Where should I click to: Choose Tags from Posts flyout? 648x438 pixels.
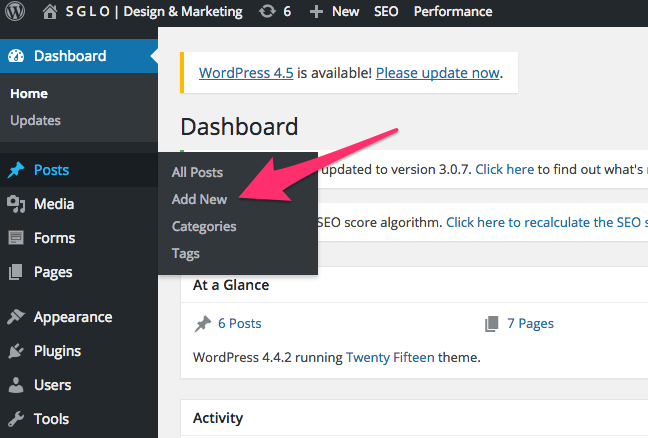(186, 253)
